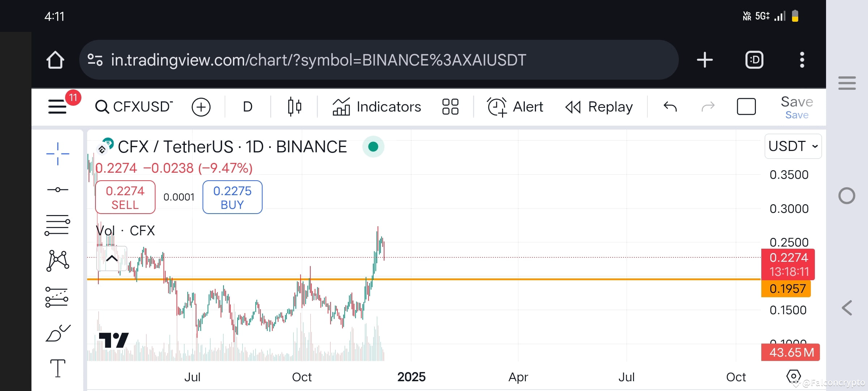868x391 pixels.
Task: Create a new price Alert
Action: pyautogui.click(x=515, y=106)
